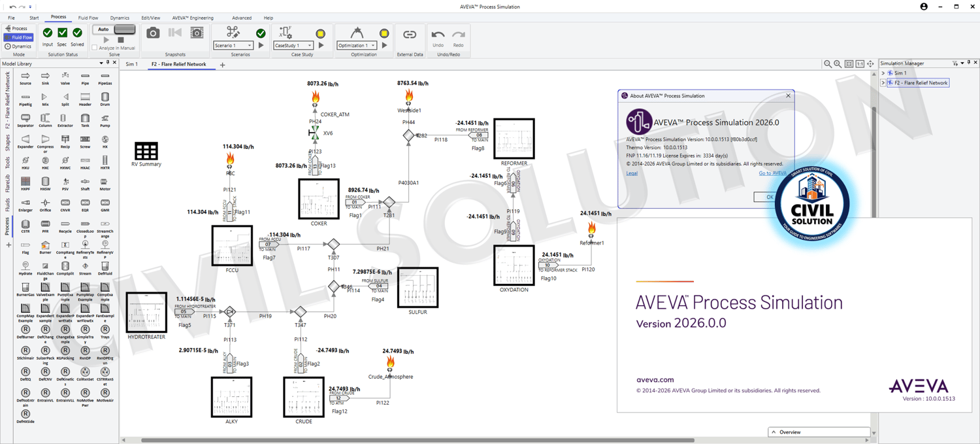The width and height of the screenshot is (980, 444).
Task: Open the CaseStudy 1 dropdown
Action: (293, 45)
